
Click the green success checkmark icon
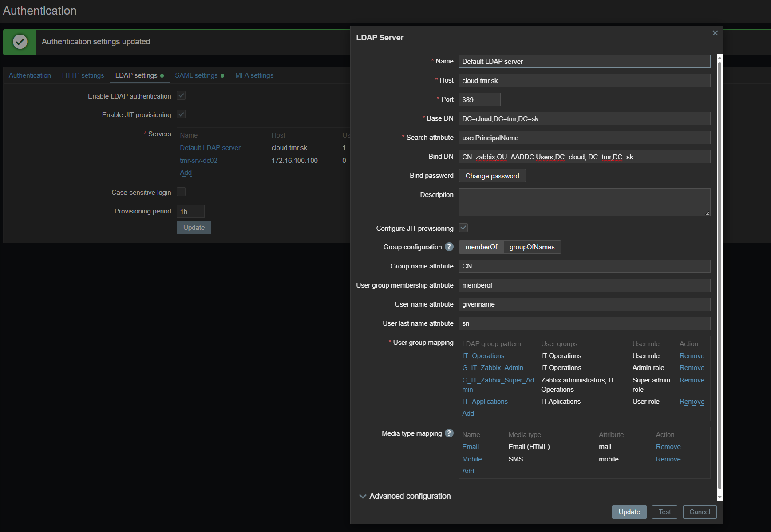coord(20,42)
